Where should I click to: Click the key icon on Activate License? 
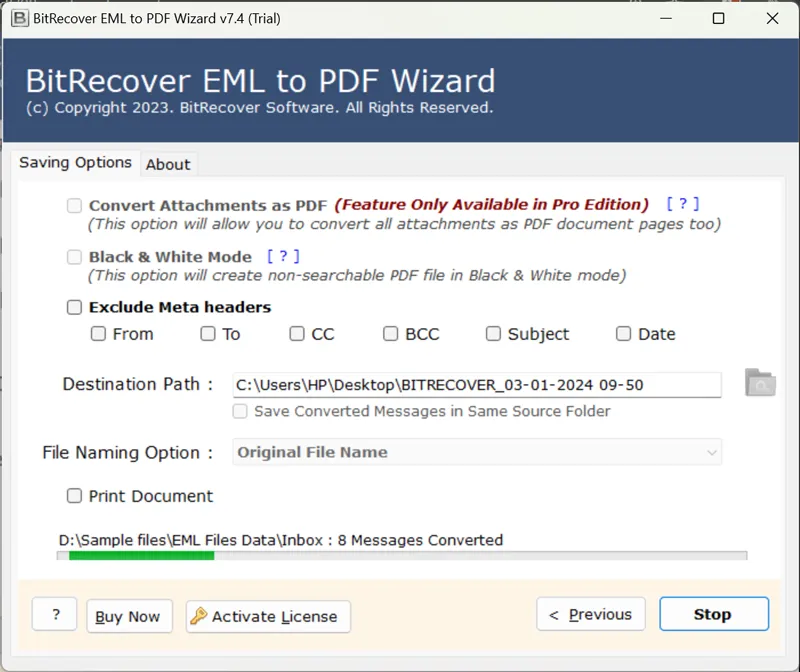198,616
